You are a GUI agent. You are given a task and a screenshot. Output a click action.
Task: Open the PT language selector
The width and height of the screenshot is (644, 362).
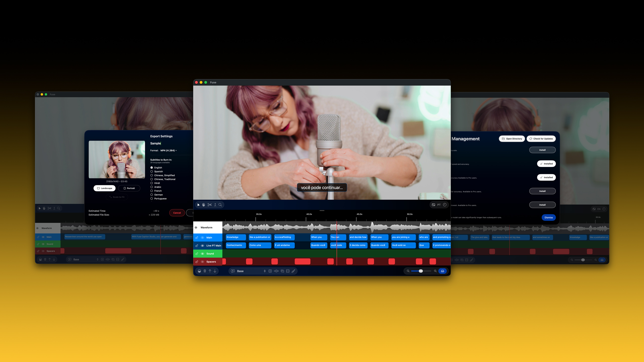click(x=439, y=205)
